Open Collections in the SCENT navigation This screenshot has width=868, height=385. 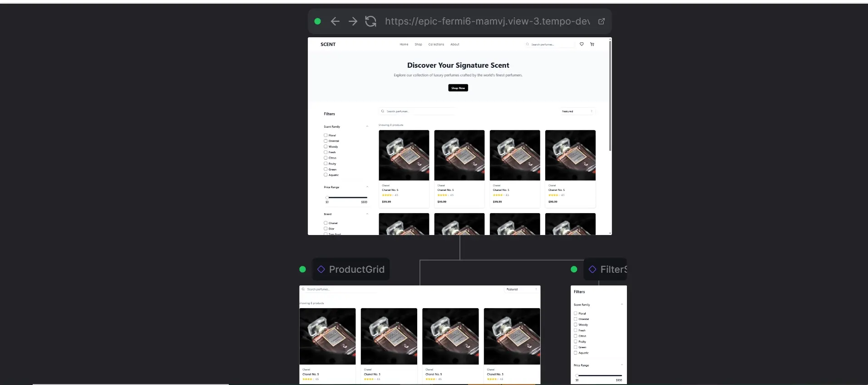point(436,45)
